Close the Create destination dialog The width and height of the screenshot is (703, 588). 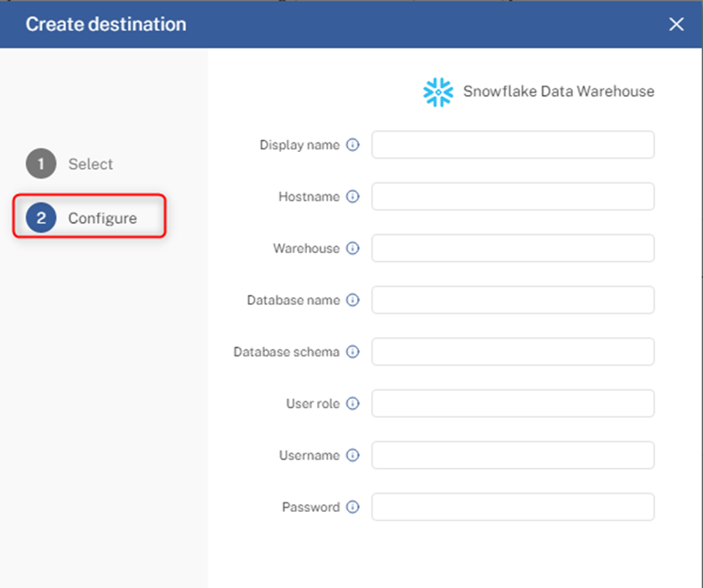click(x=676, y=24)
